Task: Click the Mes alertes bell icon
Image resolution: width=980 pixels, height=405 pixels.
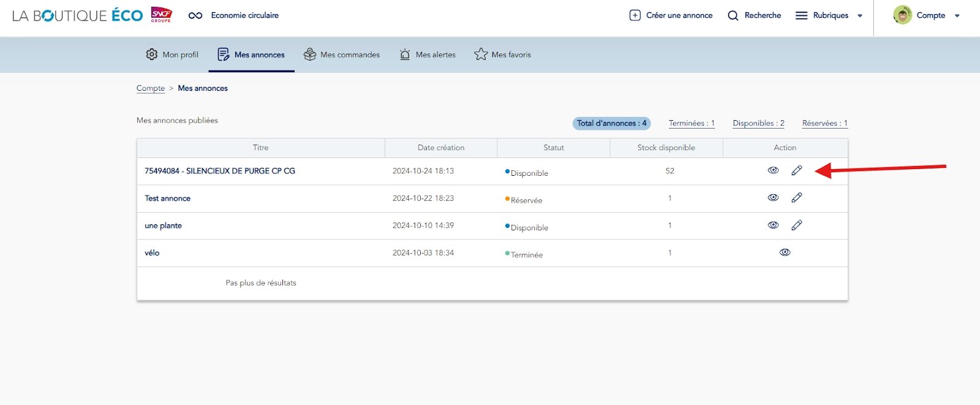Action: [405, 54]
